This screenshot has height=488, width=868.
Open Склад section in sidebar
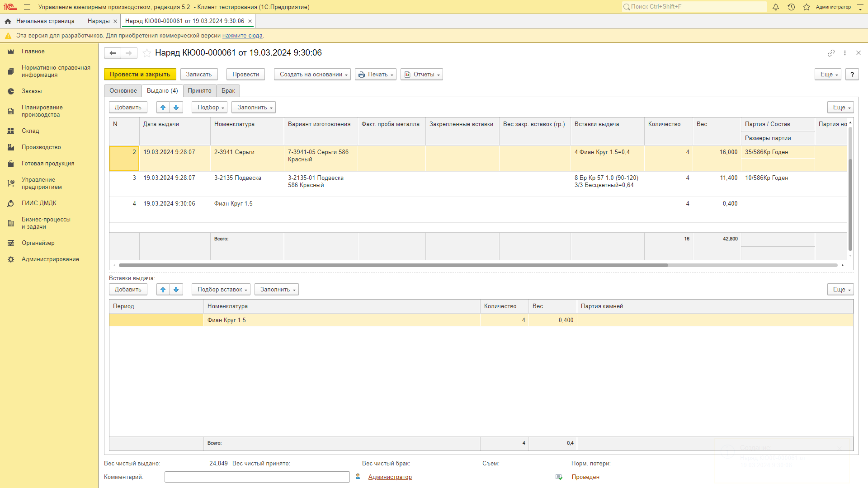pyautogui.click(x=30, y=131)
